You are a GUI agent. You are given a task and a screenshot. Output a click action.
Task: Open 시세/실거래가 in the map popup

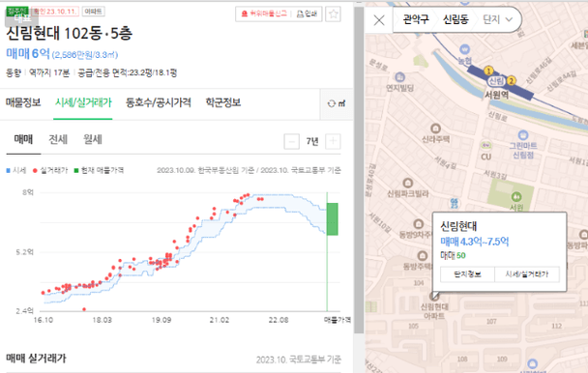[527, 274]
